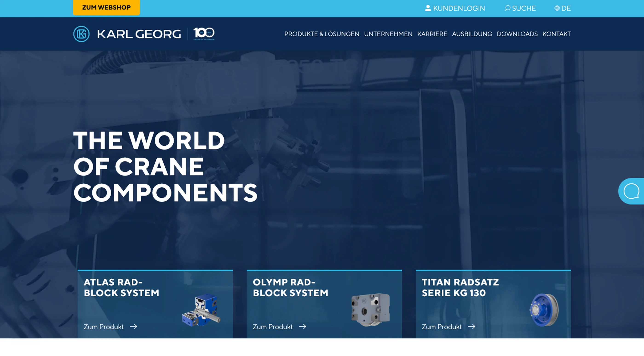Click Zum Produkt under Titan Radsatz

click(442, 327)
